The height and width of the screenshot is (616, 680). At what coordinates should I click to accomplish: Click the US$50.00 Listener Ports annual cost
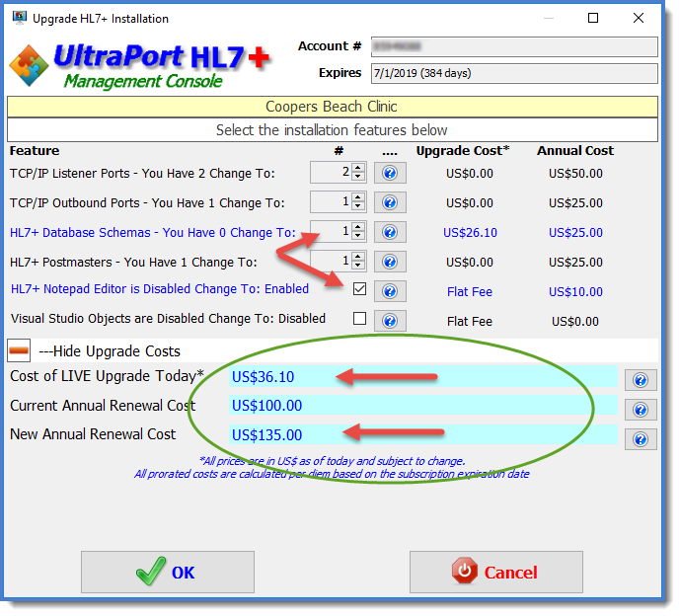[575, 174]
